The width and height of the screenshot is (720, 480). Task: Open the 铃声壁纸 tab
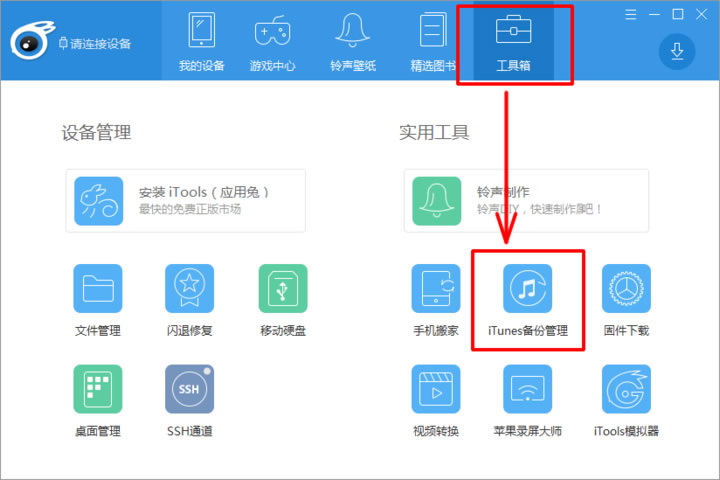click(353, 42)
